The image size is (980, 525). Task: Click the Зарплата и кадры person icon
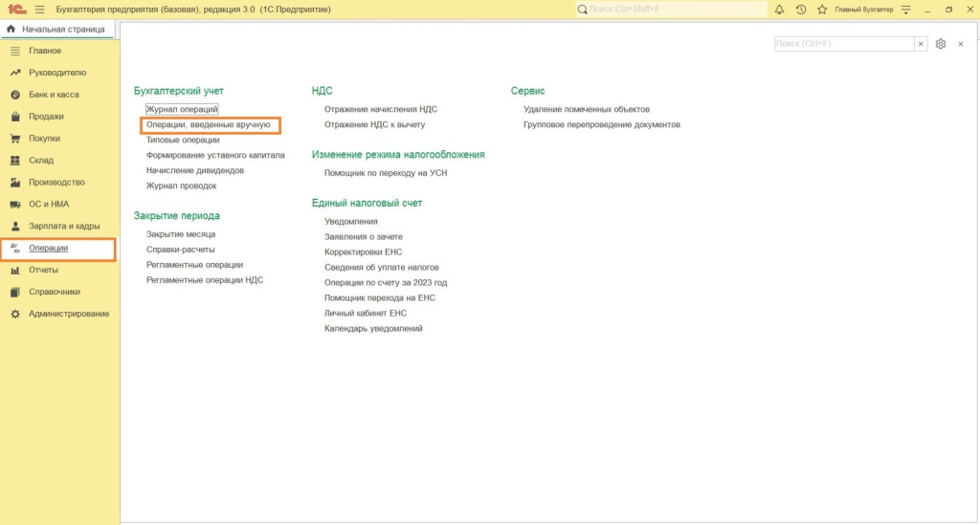15,226
